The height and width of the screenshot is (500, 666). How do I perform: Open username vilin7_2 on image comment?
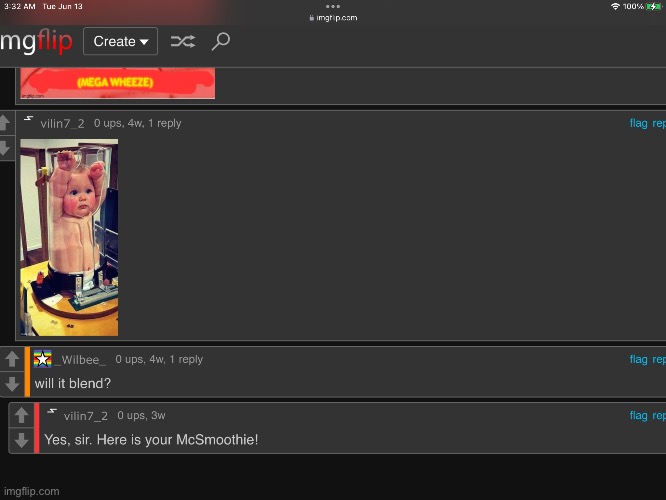pos(62,123)
